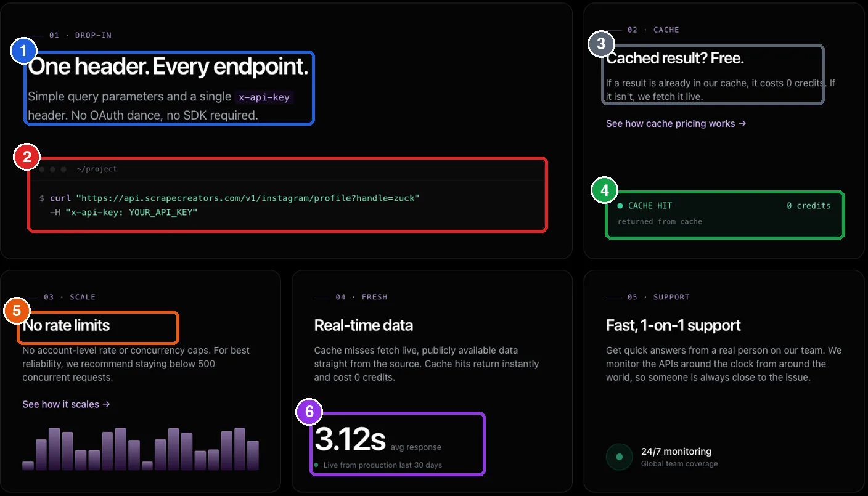The height and width of the screenshot is (496, 868).
Task: Click the curl command line in the terminal
Action: click(229, 198)
